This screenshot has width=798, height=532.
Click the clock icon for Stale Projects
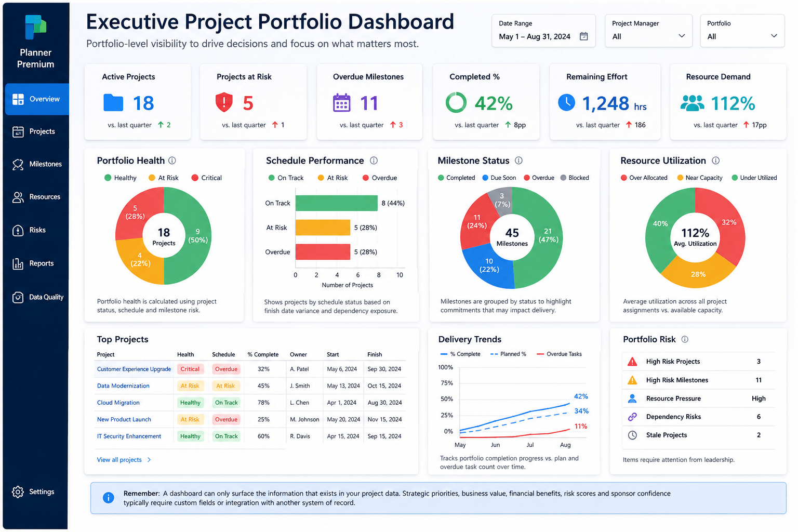click(x=632, y=435)
